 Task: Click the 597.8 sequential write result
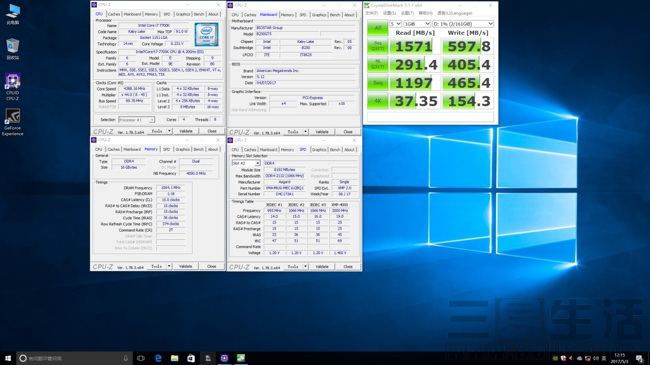pyautogui.click(x=468, y=46)
